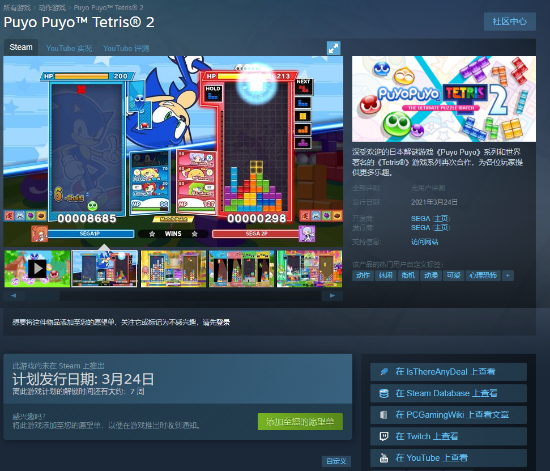Click 访问网站 support link

(x=424, y=242)
